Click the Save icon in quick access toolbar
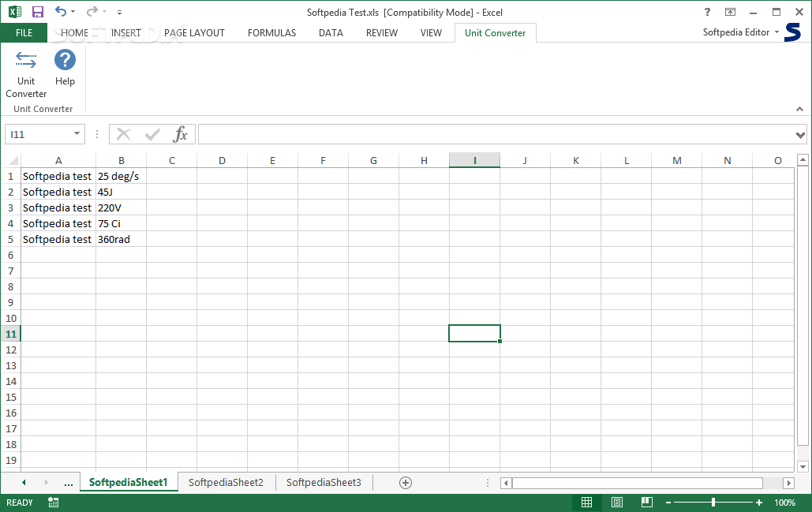The image size is (812, 512). tap(38, 12)
